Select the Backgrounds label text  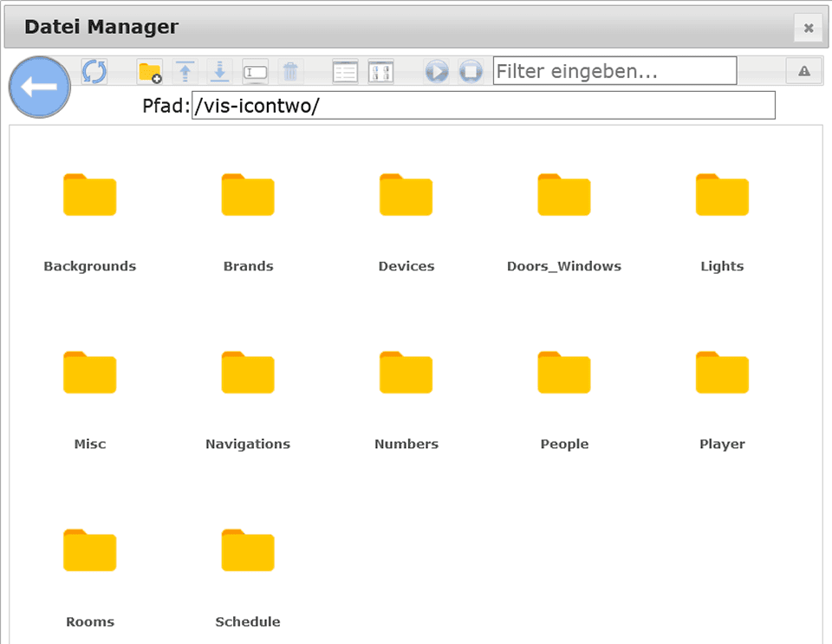tap(89, 266)
